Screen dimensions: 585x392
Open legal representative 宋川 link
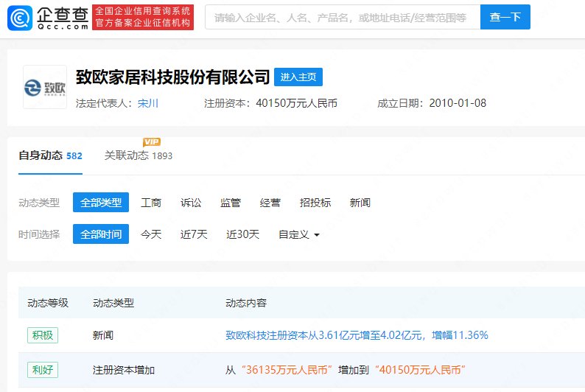(x=148, y=103)
